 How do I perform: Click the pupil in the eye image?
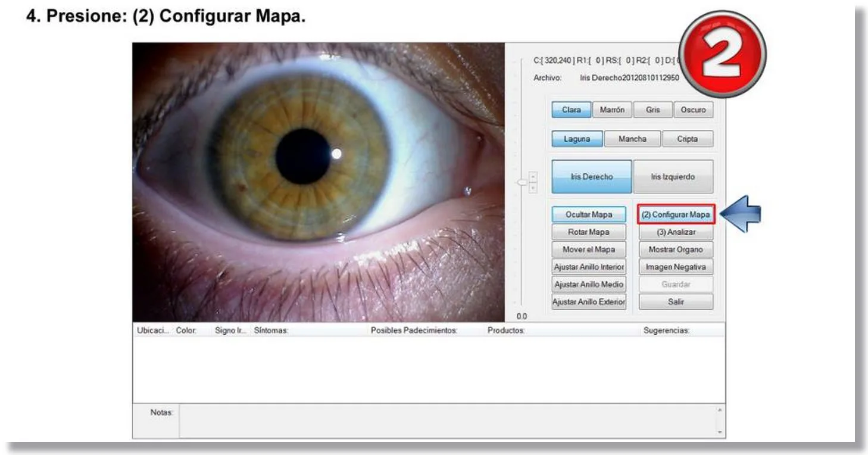pyautogui.click(x=303, y=156)
